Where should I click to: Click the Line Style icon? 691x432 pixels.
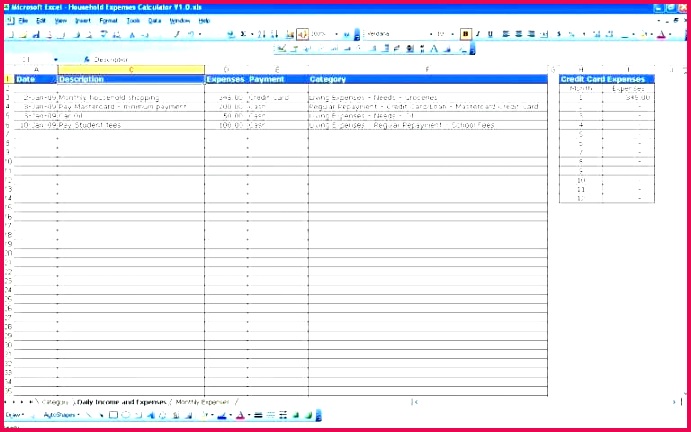point(258,415)
